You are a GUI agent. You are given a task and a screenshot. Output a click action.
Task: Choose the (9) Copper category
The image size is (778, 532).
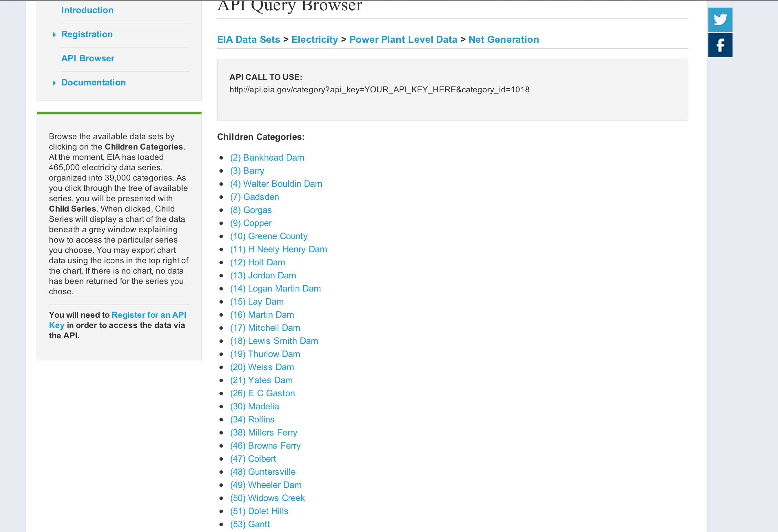click(251, 223)
